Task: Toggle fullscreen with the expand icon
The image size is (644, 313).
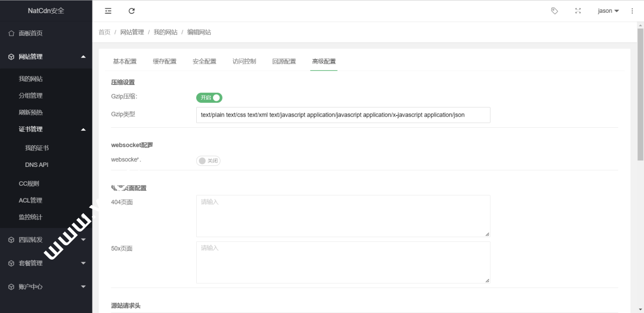Action: [578, 11]
